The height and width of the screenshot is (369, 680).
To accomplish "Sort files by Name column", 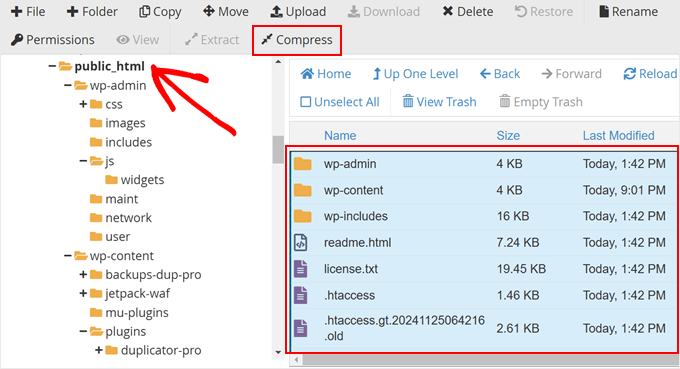I will click(x=340, y=136).
